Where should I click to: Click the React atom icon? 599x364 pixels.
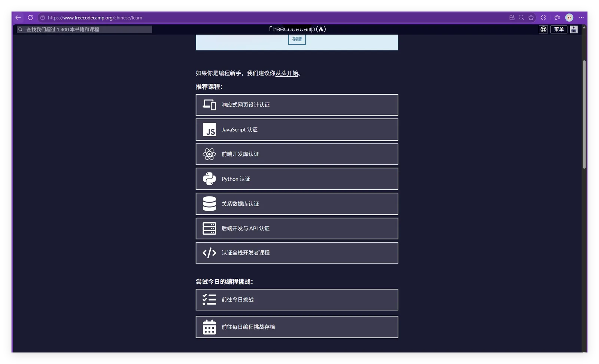(209, 154)
